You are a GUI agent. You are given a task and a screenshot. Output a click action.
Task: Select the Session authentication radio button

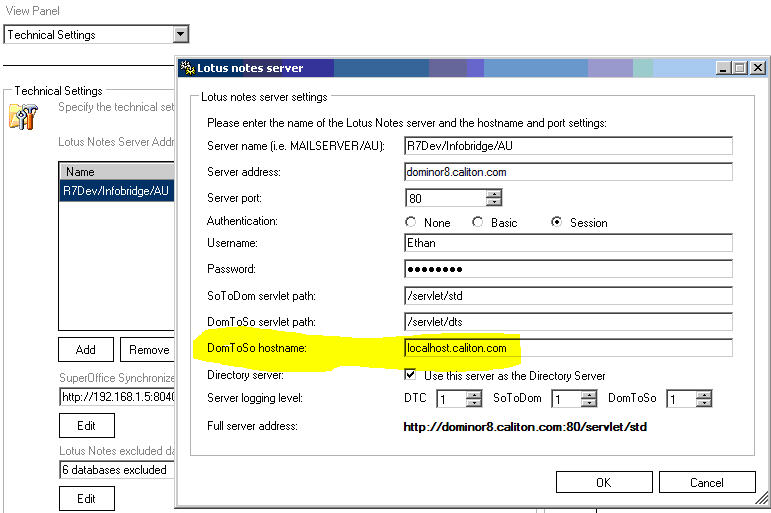(x=556, y=222)
